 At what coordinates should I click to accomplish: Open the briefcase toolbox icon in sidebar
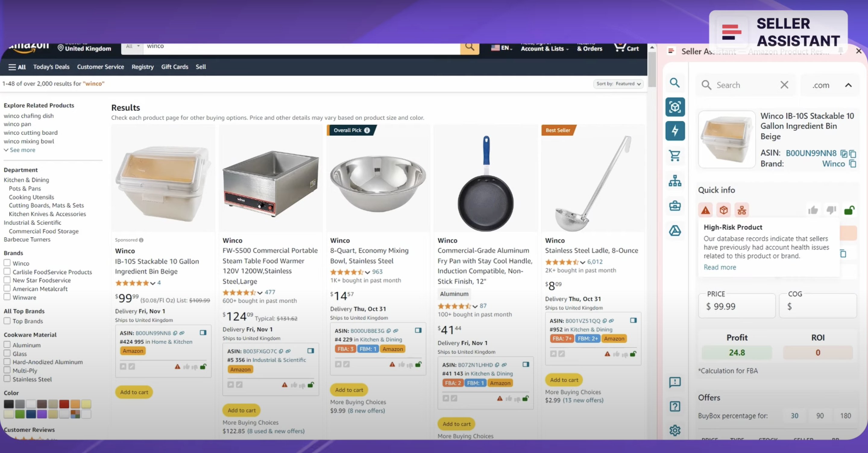(675, 205)
